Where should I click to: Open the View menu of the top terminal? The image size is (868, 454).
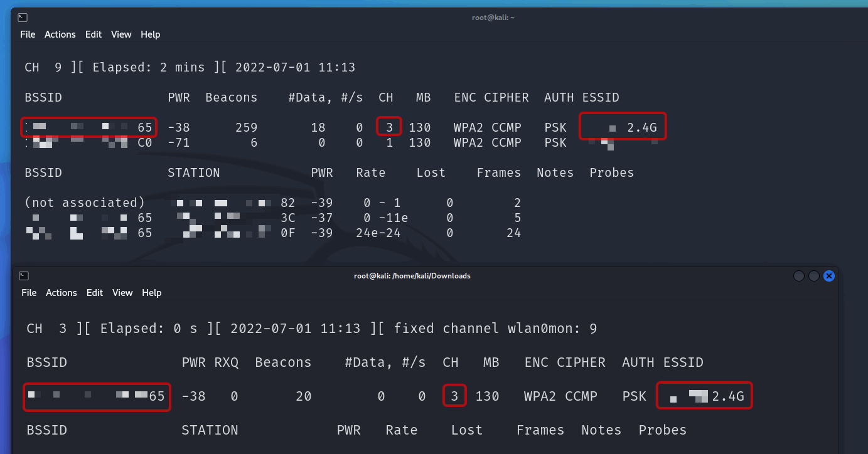121,34
